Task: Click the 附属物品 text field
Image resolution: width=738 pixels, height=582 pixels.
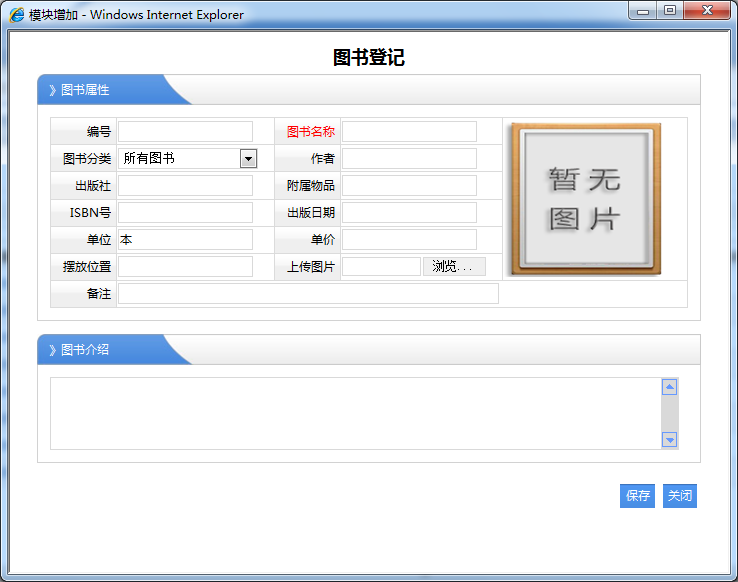Action: (x=409, y=186)
